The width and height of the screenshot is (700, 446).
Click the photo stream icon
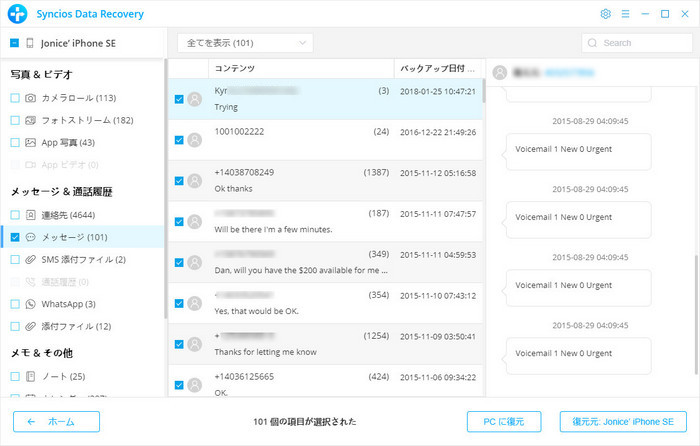(30, 120)
